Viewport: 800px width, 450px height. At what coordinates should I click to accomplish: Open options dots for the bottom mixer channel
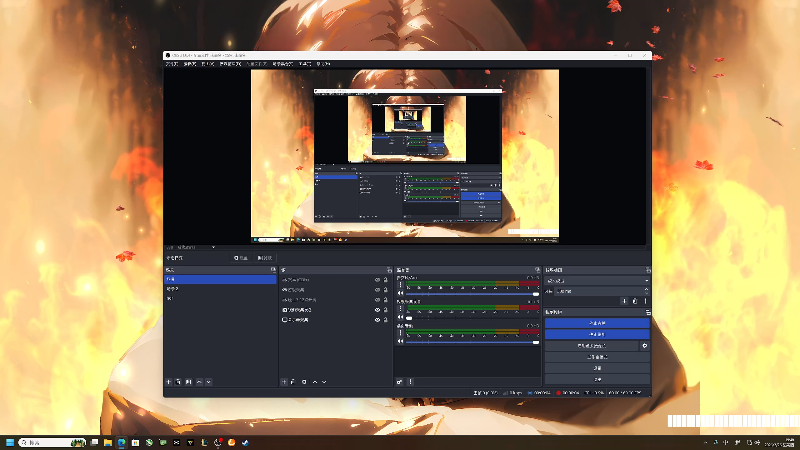401,333
